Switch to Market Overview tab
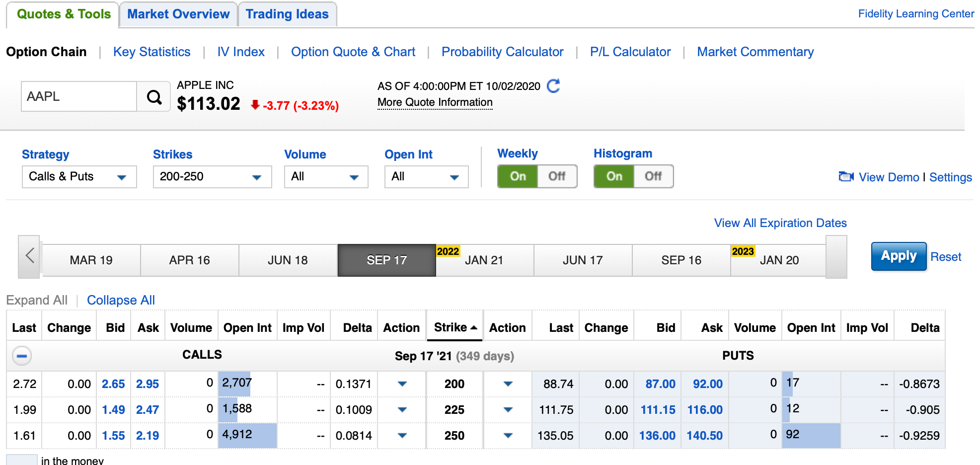 click(x=178, y=14)
